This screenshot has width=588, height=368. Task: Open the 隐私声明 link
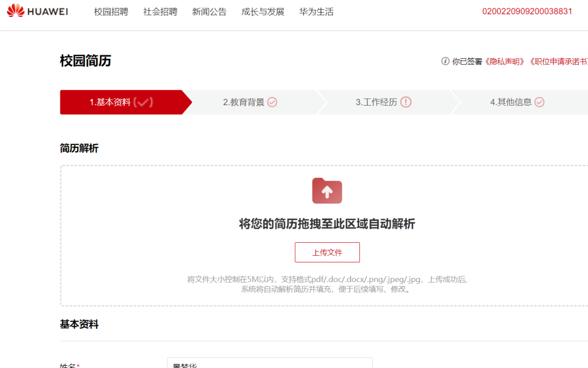505,62
